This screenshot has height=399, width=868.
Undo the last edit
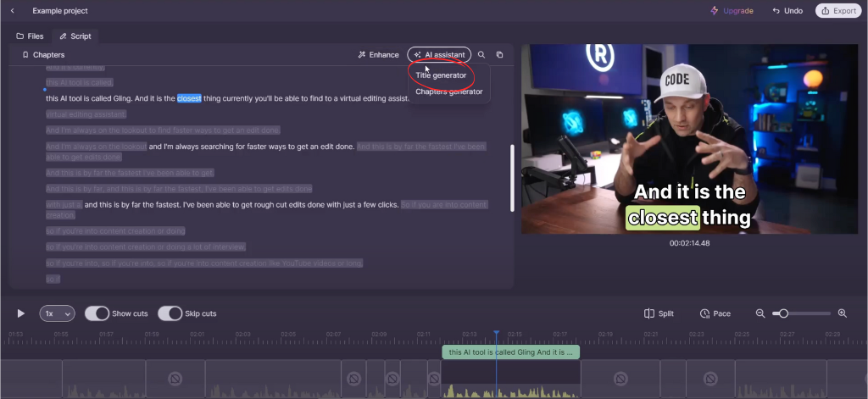click(787, 10)
